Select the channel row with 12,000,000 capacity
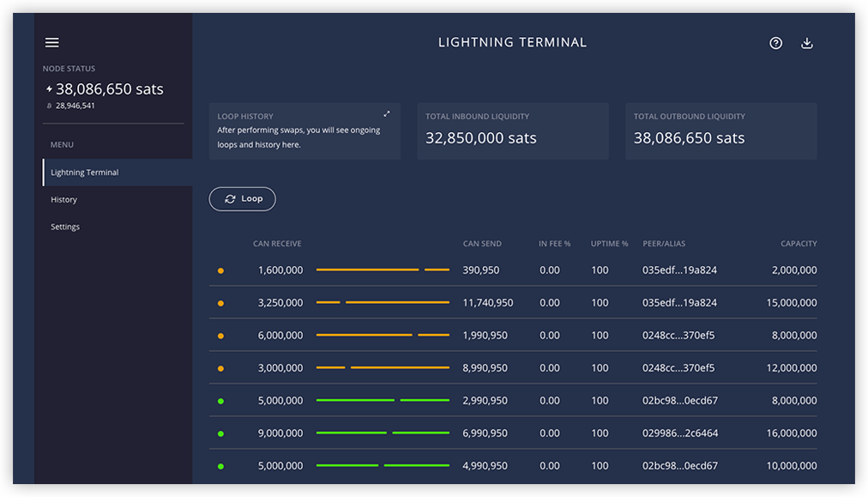The image size is (868, 497). (x=513, y=368)
